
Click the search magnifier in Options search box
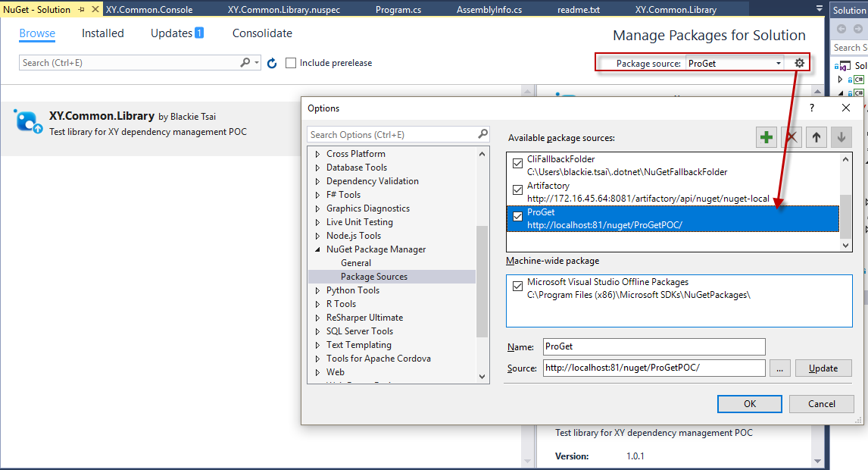click(x=482, y=134)
